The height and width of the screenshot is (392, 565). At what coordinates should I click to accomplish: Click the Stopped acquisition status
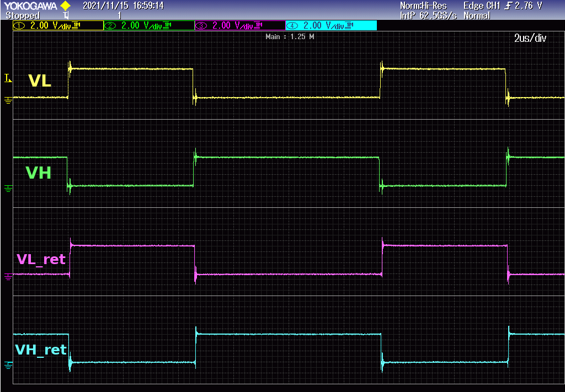(23, 16)
